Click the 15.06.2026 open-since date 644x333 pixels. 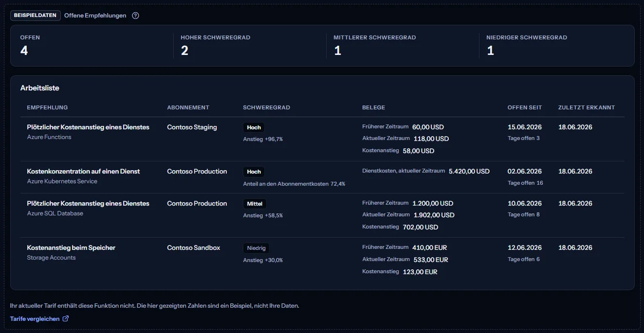point(525,127)
